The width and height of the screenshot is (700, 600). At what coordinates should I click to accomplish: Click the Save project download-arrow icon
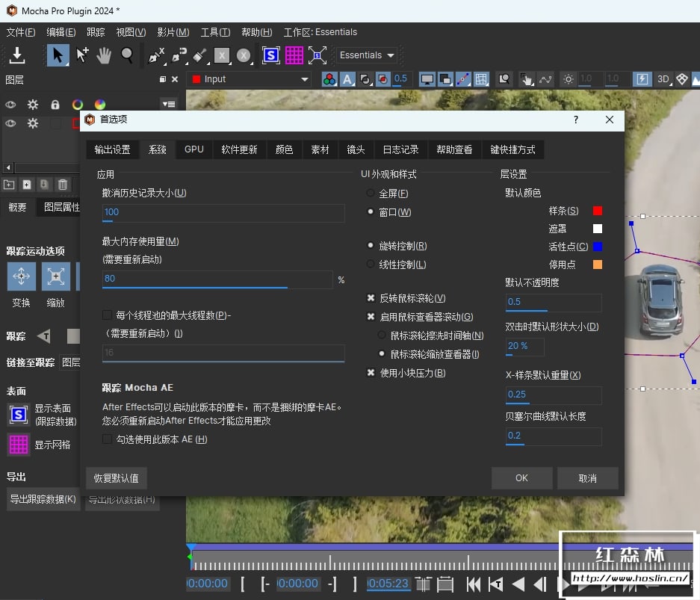coord(16,55)
